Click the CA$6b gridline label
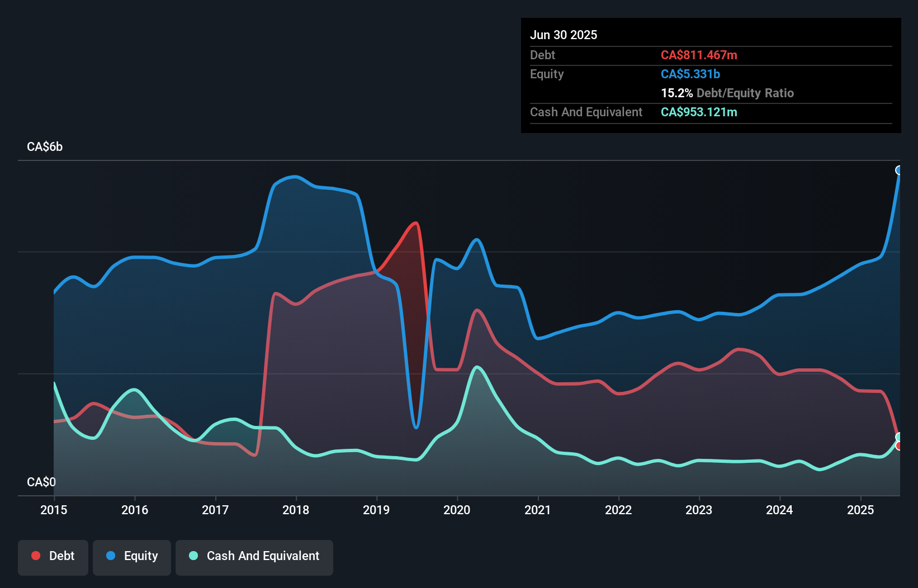This screenshot has height=588, width=918. pos(45,146)
